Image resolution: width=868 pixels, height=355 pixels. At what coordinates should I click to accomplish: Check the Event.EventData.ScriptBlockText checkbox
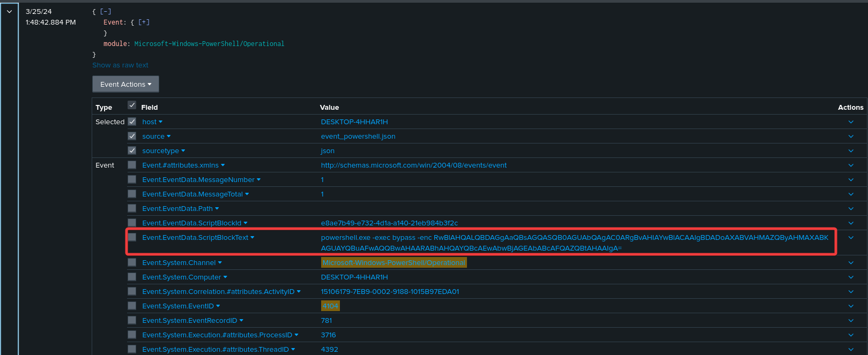tap(132, 237)
